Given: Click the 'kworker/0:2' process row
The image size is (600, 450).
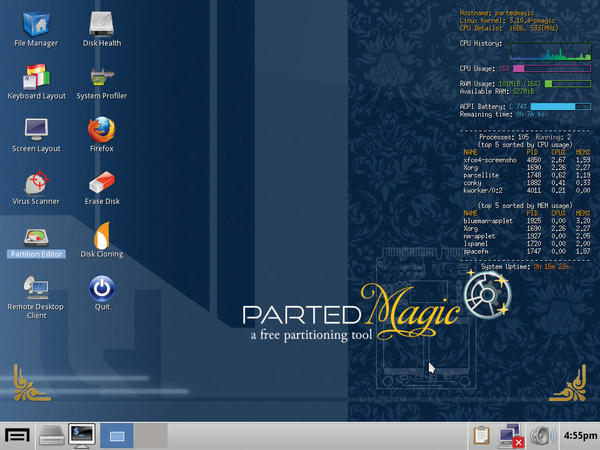Looking at the screenshot, I should [x=526, y=191].
